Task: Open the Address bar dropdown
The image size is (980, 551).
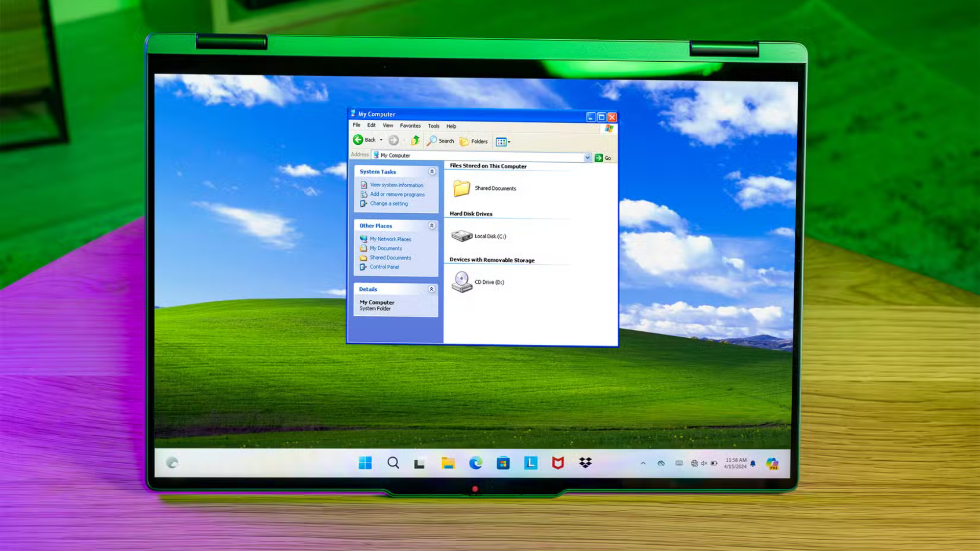Action: pos(587,157)
